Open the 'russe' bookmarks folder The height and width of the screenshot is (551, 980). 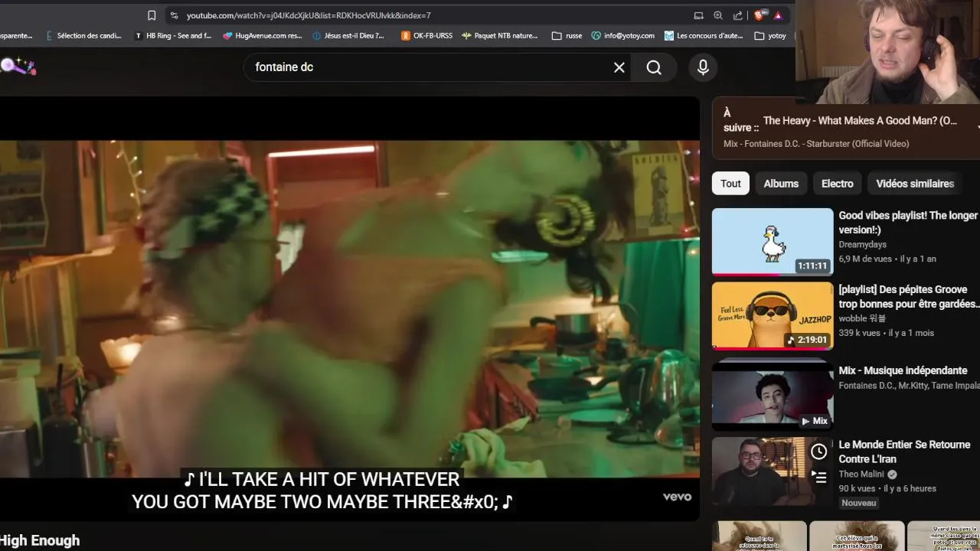point(567,35)
